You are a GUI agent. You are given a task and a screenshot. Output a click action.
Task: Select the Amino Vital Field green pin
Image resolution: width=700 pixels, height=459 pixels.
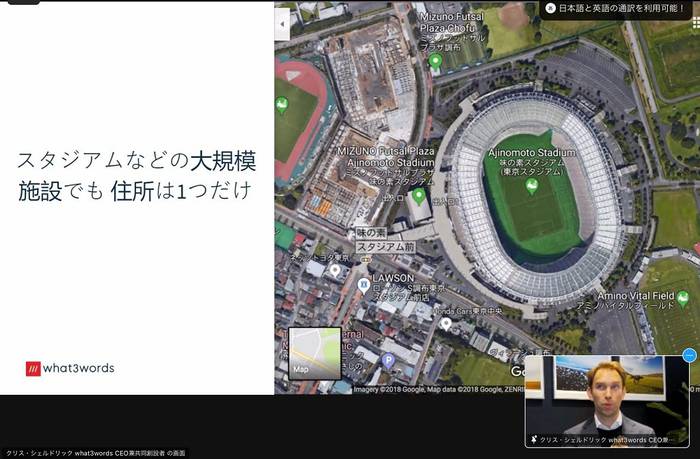coord(683,298)
